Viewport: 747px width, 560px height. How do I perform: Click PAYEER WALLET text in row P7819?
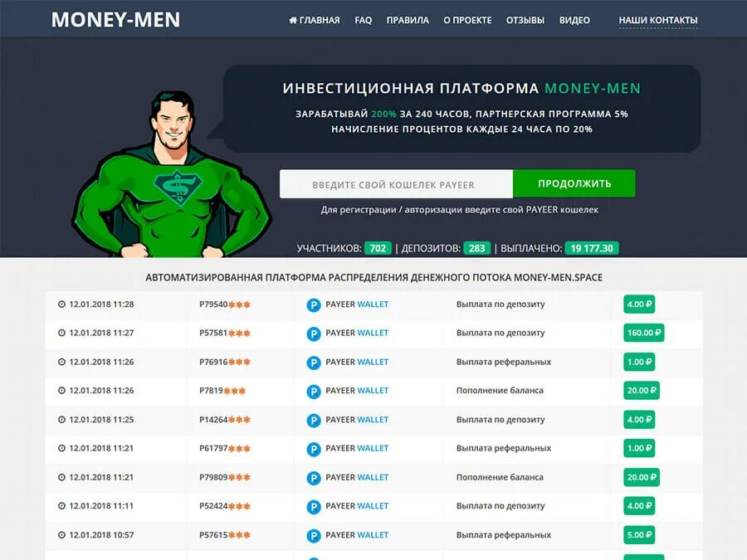click(x=357, y=391)
